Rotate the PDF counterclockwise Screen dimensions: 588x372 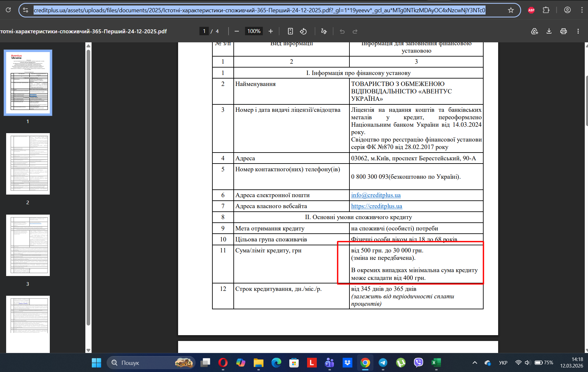303,31
